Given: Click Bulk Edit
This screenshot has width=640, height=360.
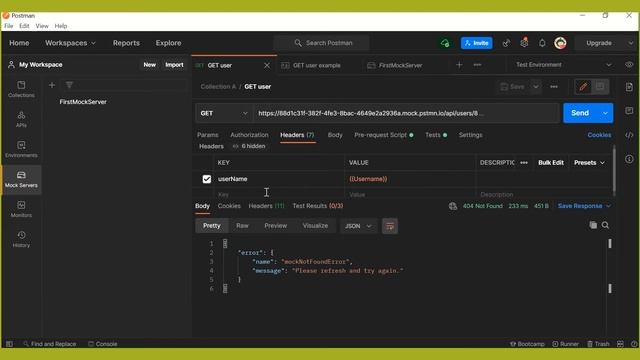Looking at the screenshot, I should (551, 162).
